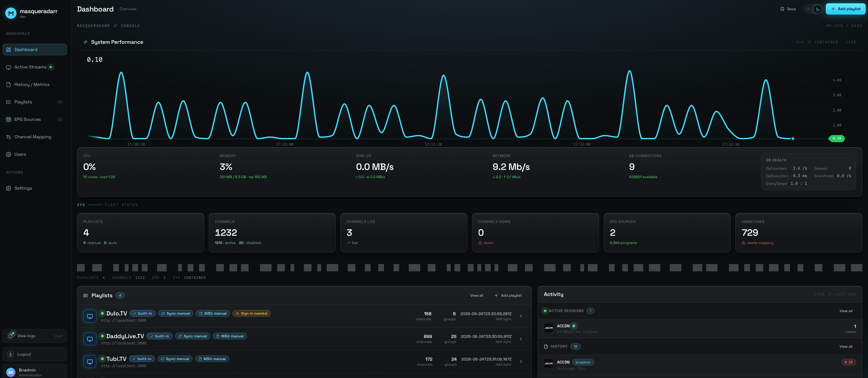The image size is (868, 378).
Task: Click the History file icon
Action: tap(8, 85)
